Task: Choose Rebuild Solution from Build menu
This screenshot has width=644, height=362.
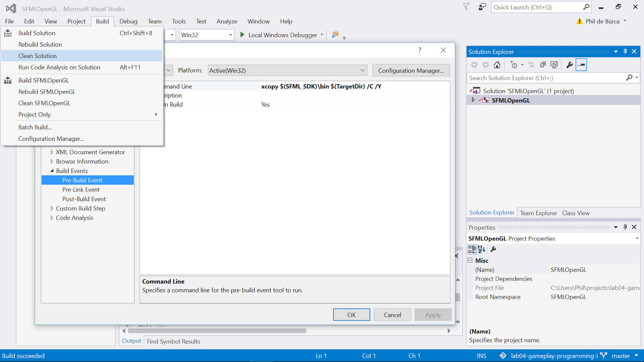Action: pyautogui.click(x=82, y=44)
